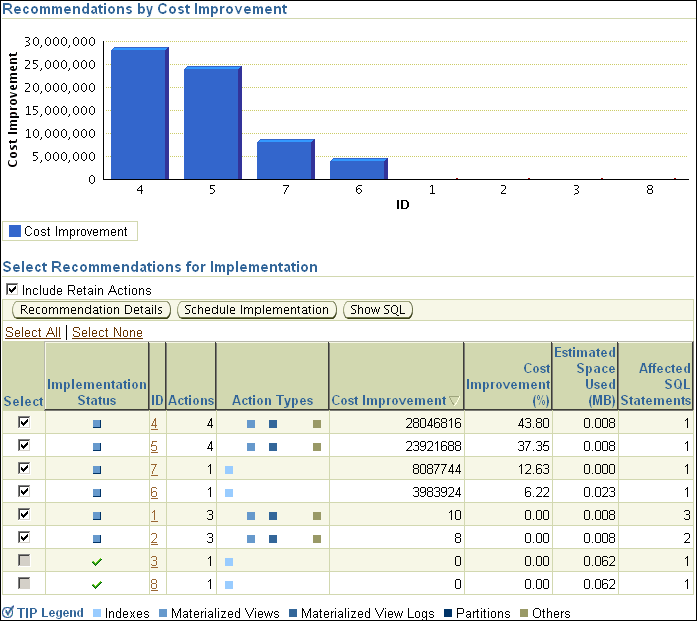Click the Others action icon in row 4
The image size is (697, 621).
click(x=317, y=424)
